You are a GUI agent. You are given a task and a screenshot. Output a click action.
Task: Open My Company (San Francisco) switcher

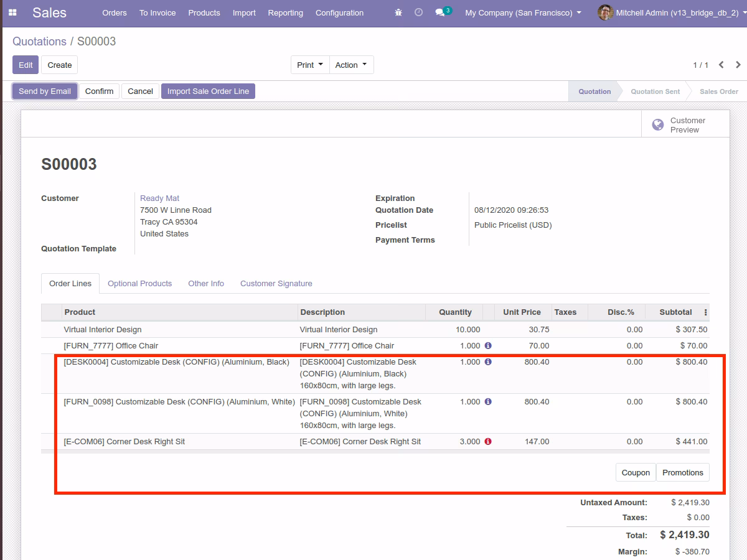523,12
